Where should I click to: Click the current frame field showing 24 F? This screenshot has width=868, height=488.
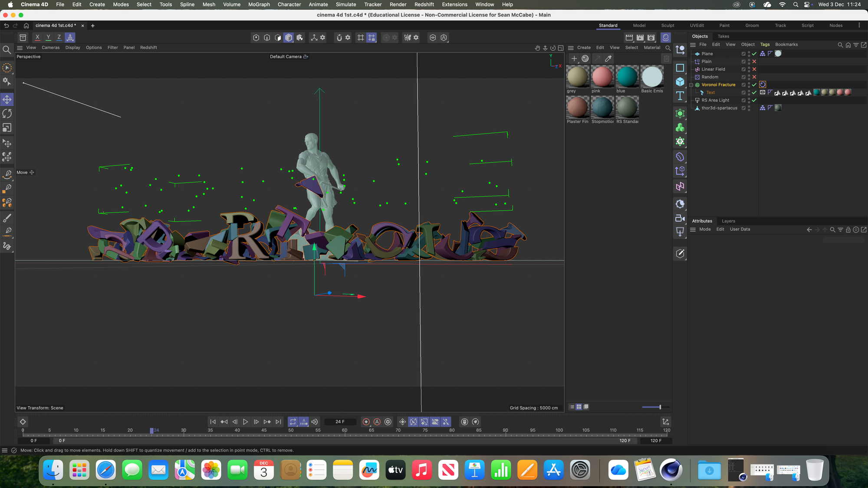[x=340, y=422]
